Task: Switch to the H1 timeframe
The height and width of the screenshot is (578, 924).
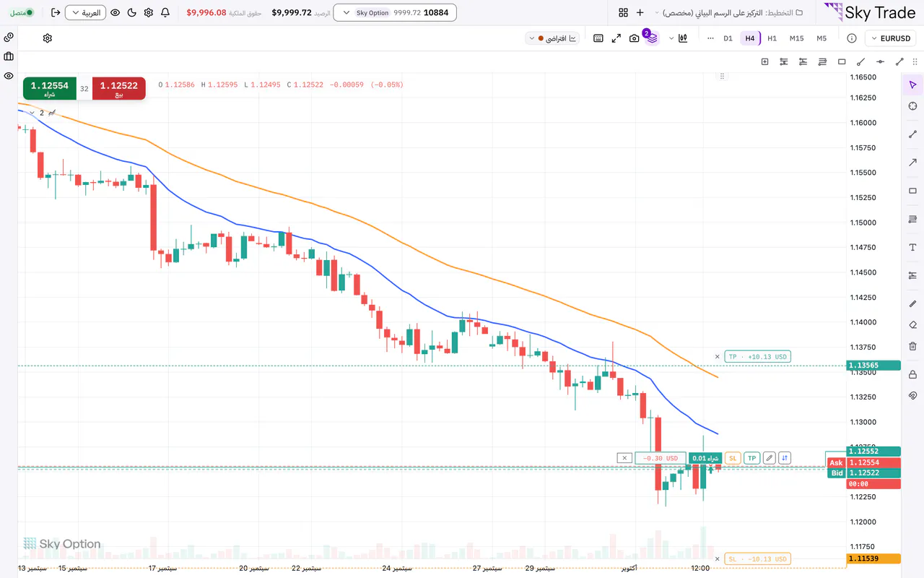Action: tap(772, 38)
